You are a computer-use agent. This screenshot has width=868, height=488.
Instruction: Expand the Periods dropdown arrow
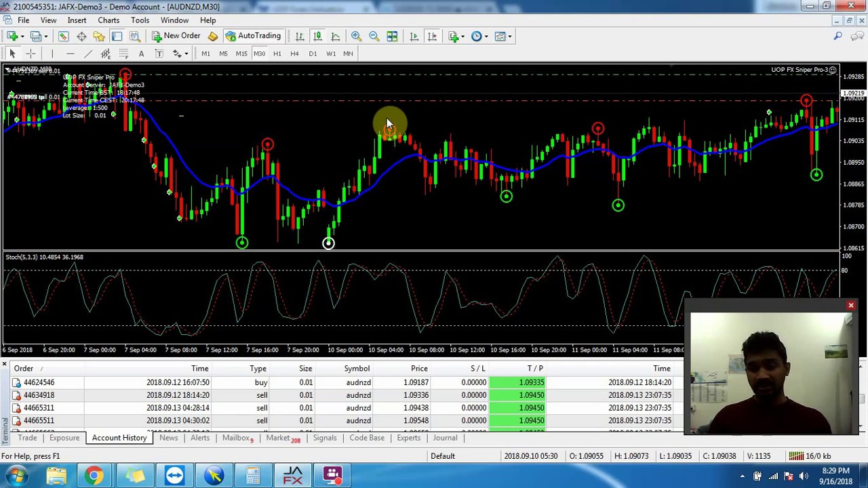[x=486, y=36]
